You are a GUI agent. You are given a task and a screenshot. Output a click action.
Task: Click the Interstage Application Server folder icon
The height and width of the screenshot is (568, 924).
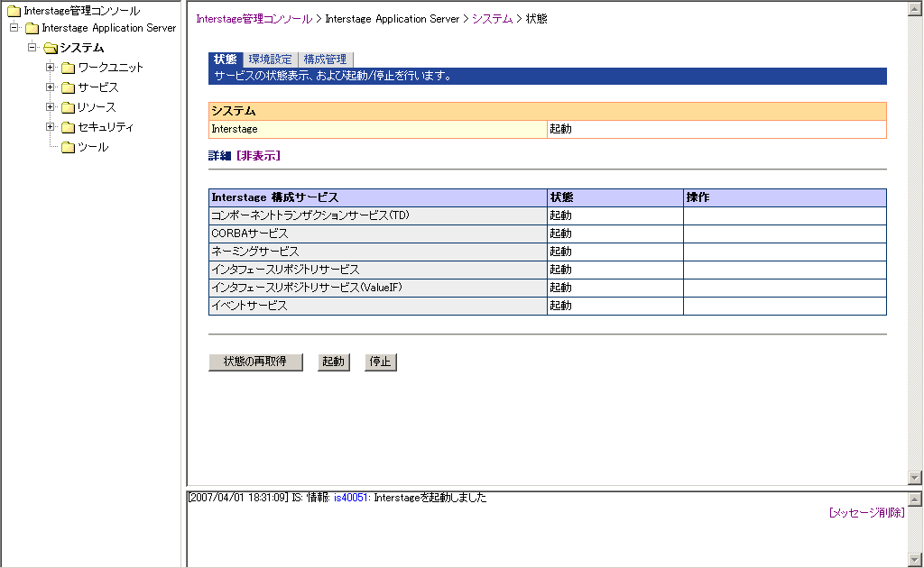(x=32, y=28)
